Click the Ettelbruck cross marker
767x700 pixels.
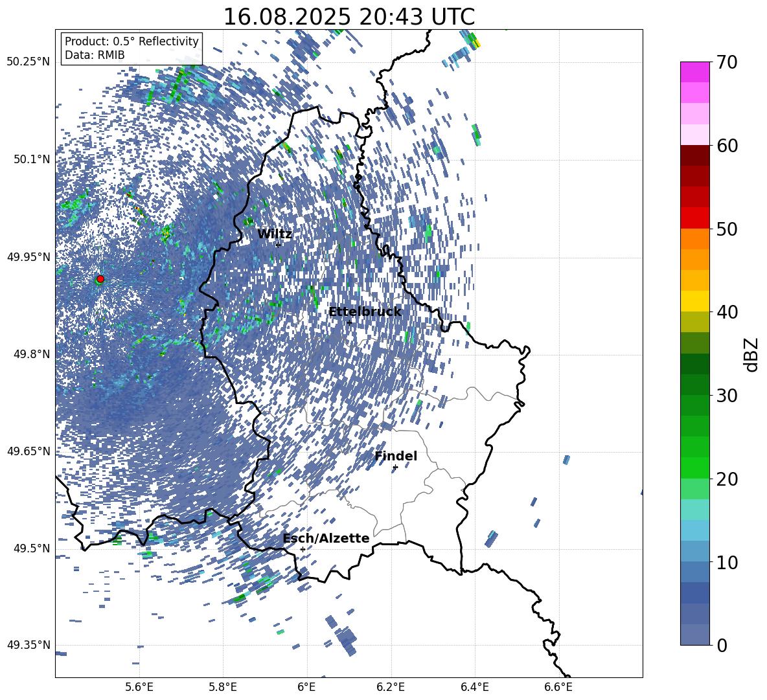click(x=349, y=322)
